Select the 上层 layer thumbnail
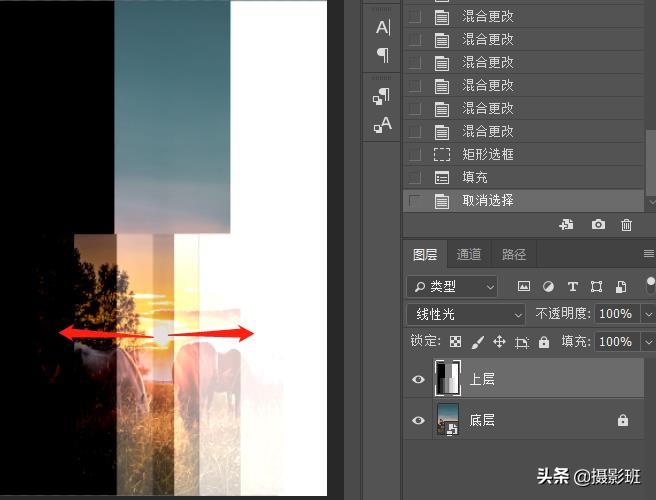 point(448,378)
